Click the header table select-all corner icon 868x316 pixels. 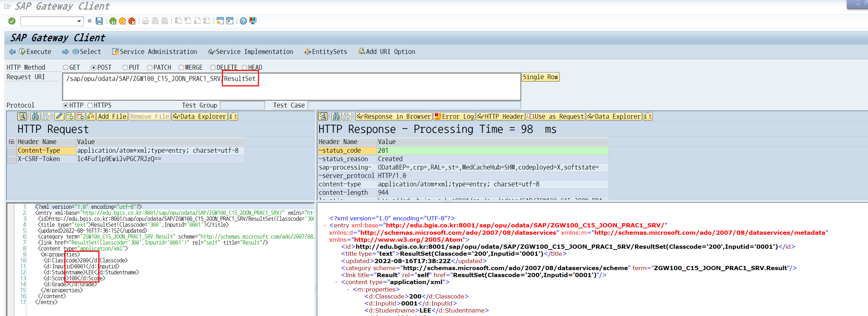click(12, 142)
